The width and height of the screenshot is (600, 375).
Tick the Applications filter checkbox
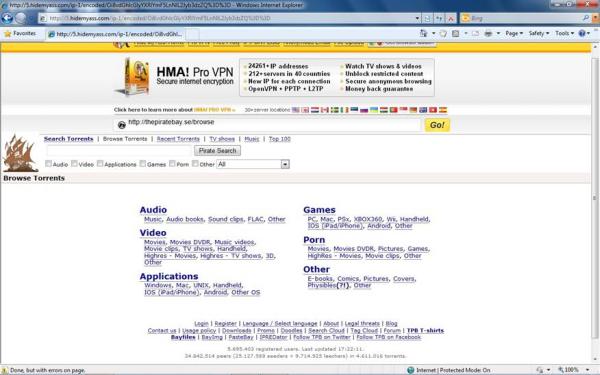click(x=100, y=164)
